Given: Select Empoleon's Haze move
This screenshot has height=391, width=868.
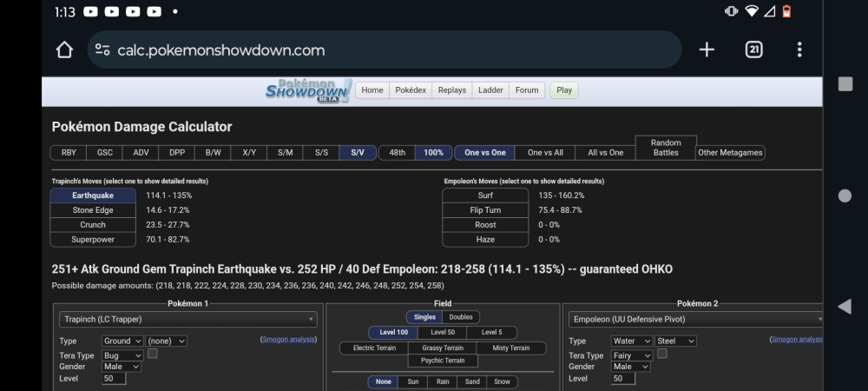Looking at the screenshot, I should pos(485,240).
